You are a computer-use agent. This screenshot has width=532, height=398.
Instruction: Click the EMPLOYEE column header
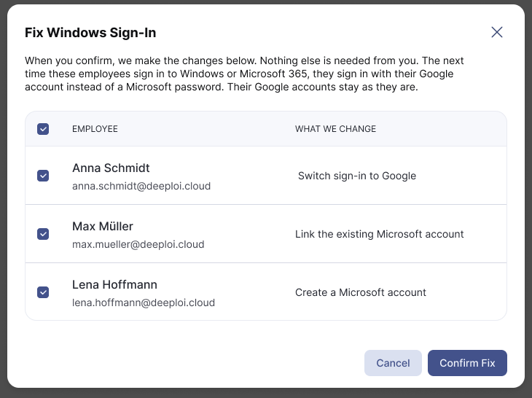pos(95,129)
